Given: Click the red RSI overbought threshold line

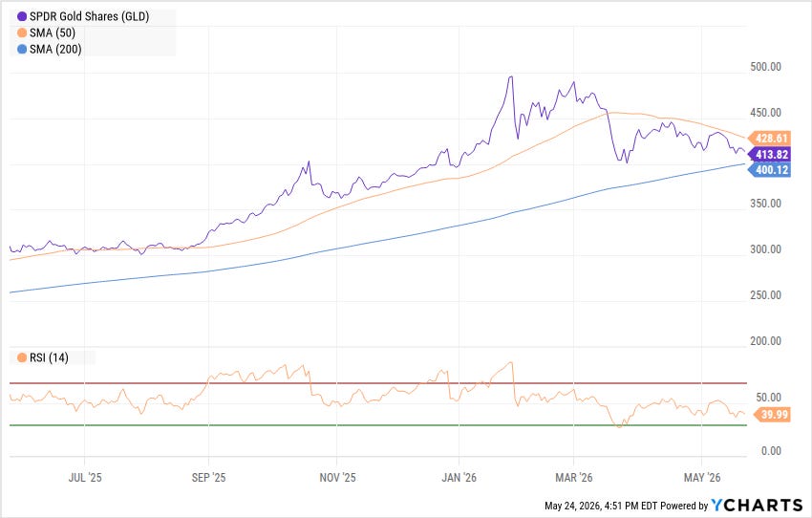Looking at the screenshot, I should [378, 383].
